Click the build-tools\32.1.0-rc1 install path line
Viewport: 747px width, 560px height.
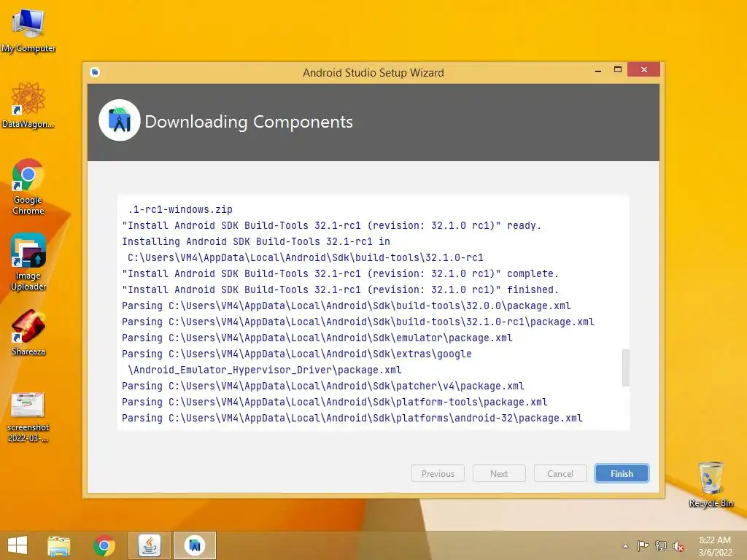tap(306, 257)
